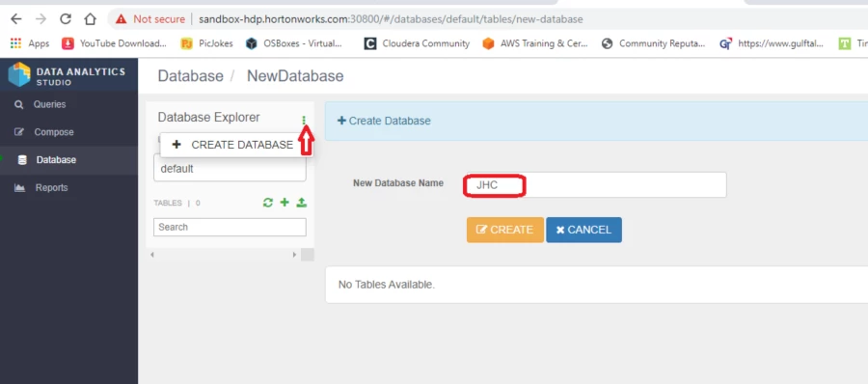Click the NewDatabase breadcrumb
Screen dimensions: 868x384
pyautogui.click(x=295, y=76)
